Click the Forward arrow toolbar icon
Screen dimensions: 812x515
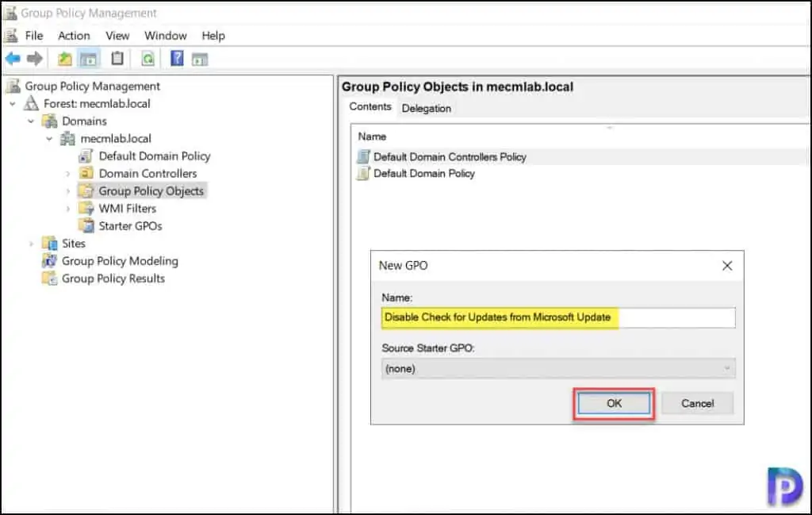click(35, 59)
